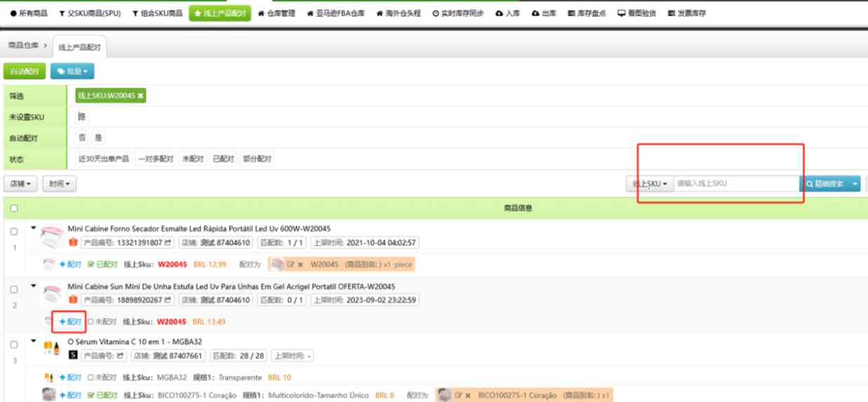Open external link beside 产品编号 13321391807

(x=168, y=243)
